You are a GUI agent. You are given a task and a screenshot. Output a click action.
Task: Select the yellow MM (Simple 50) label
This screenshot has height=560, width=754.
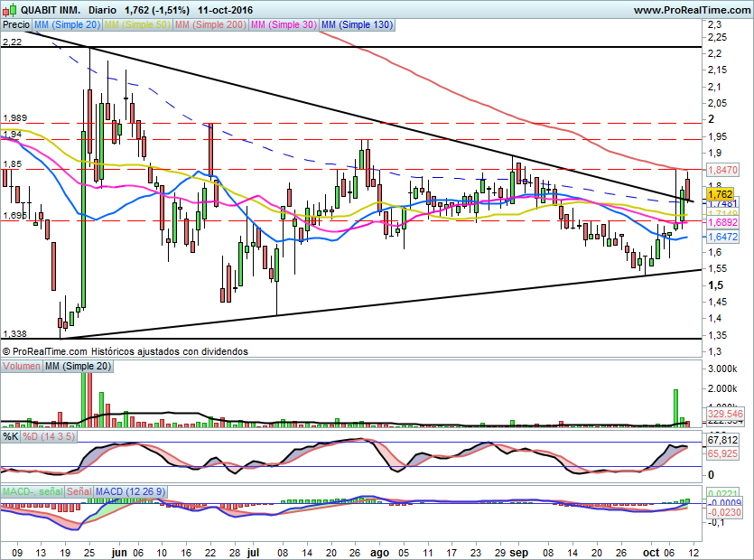tap(136, 25)
